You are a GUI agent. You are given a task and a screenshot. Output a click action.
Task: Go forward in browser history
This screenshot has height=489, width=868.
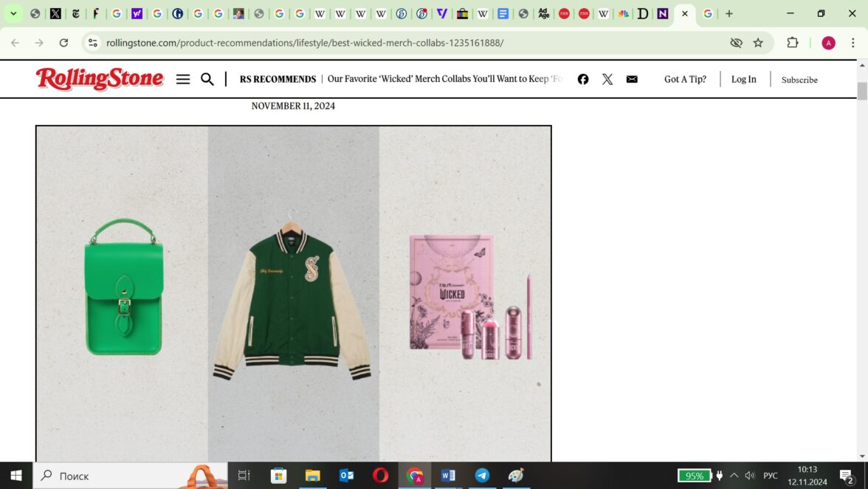click(39, 43)
